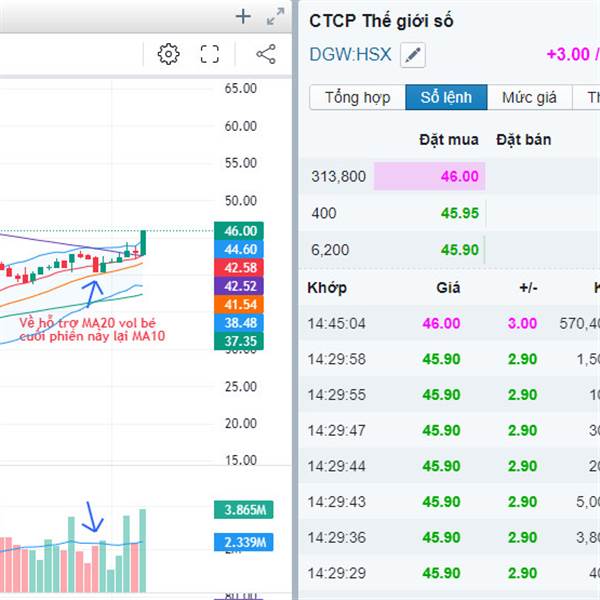Select the 14:29:58 matched trade row
This screenshot has width=600, height=600.
pyautogui.click(x=449, y=359)
